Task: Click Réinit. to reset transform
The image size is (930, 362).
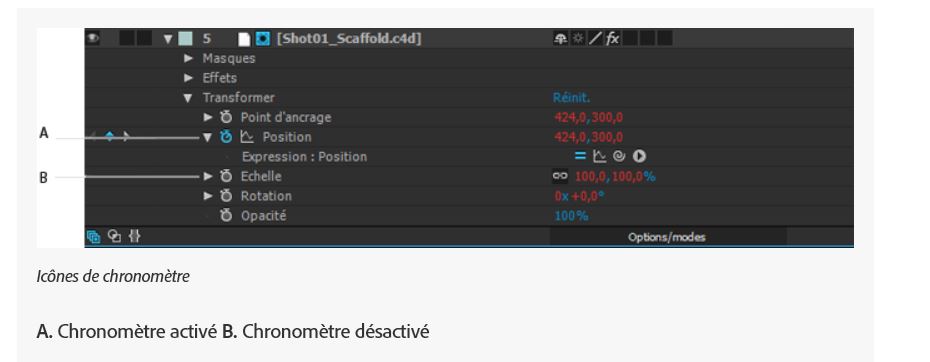Action: pos(571,98)
